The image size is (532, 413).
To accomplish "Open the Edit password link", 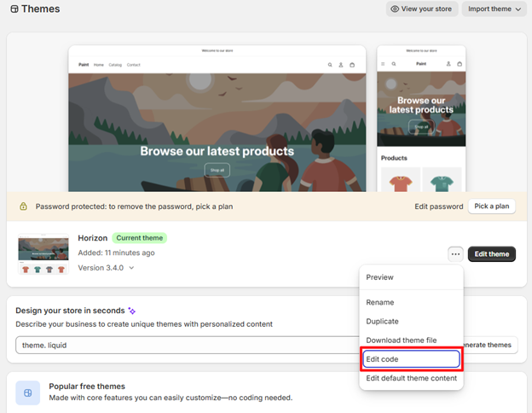I will [x=439, y=206].
